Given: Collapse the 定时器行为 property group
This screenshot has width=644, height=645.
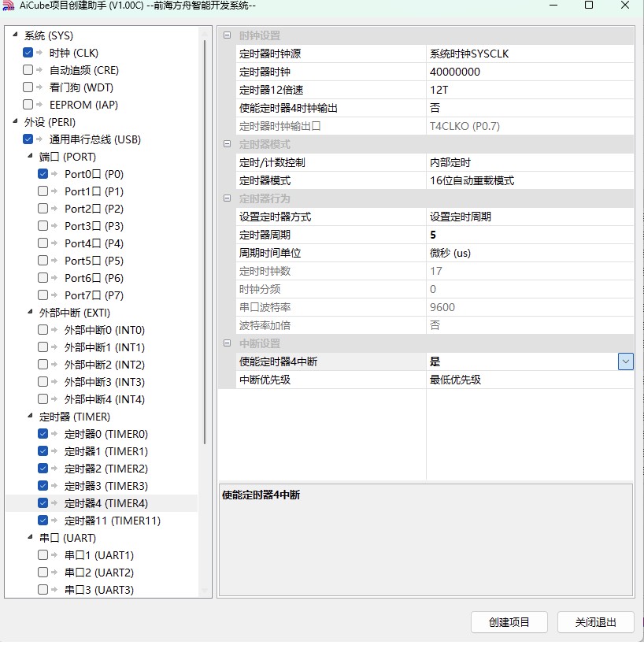Looking at the screenshot, I should 227,198.
